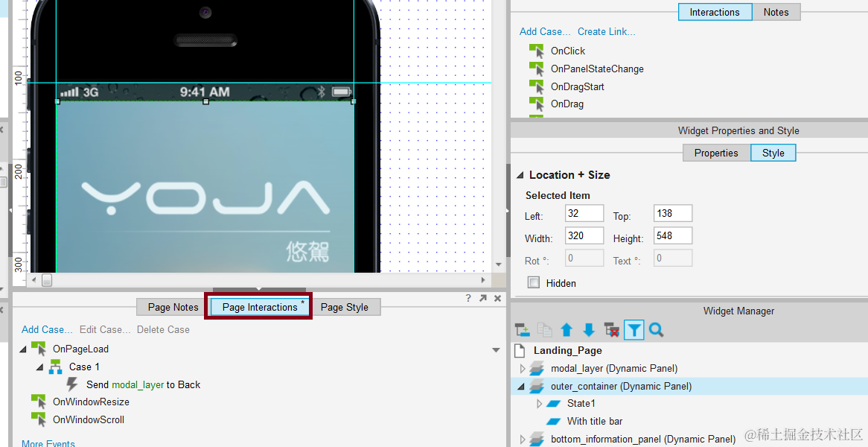Click the canvas scroll right arrow
868x447 pixels.
point(482,280)
